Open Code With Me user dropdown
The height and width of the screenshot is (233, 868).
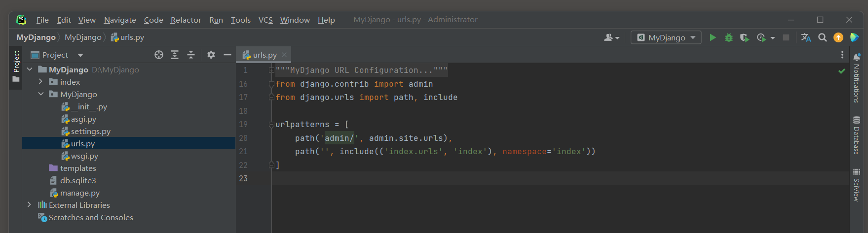(612, 37)
